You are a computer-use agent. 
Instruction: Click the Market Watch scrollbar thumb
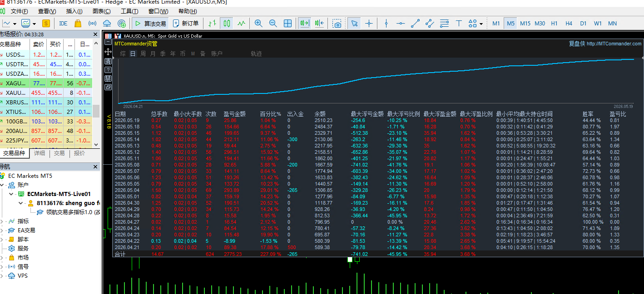[x=96, y=111]
